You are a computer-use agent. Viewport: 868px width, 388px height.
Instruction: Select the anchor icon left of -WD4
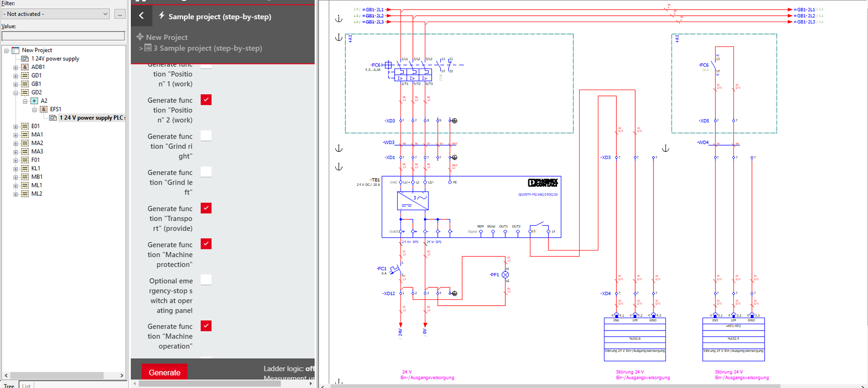pyautogui.click(x=665, y=148)
